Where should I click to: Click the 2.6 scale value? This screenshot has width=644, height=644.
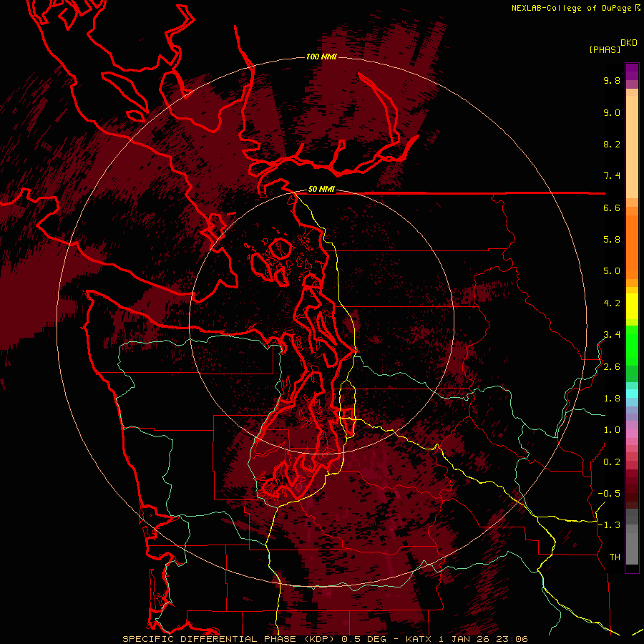point(612,367)
